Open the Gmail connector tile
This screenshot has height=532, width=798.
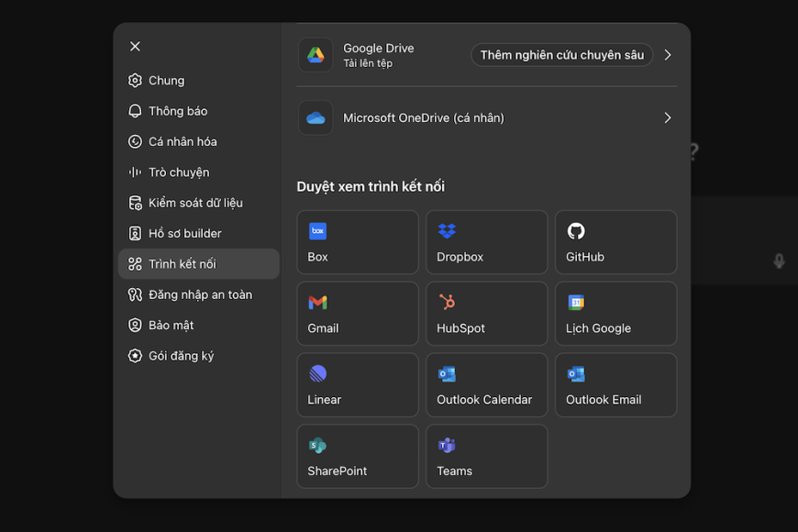357,314
